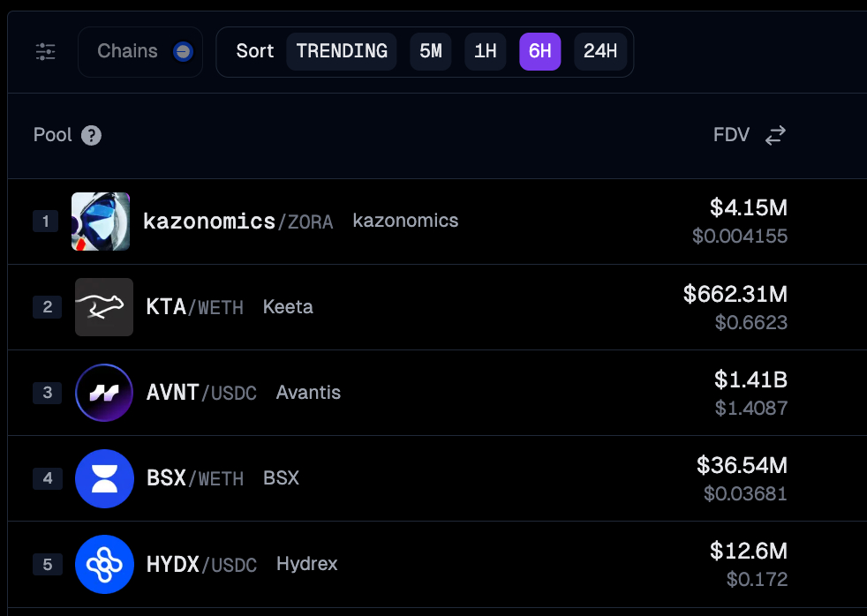Click the AVNT $1.41B FDV value
This screenshot has height=616, width=867.
(750, 380)
